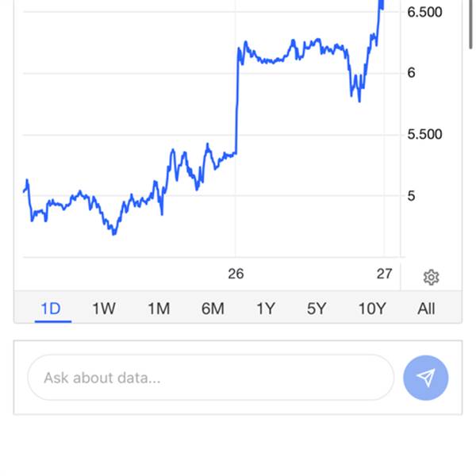The height and width of the screenshot is (476, 476).
Task: Switch to the 1W range tab
Action: (104, 308)
